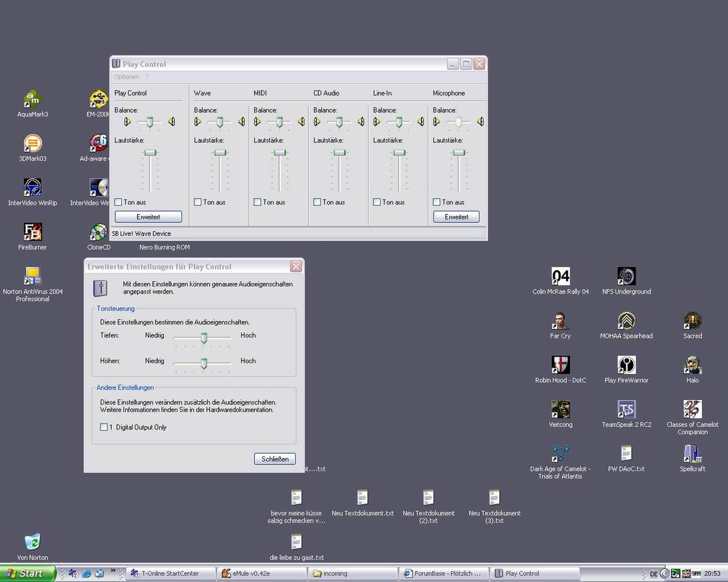Select die liebe zu gast.txt file
This screenshot has width=728, height=582.
[296, 542]
